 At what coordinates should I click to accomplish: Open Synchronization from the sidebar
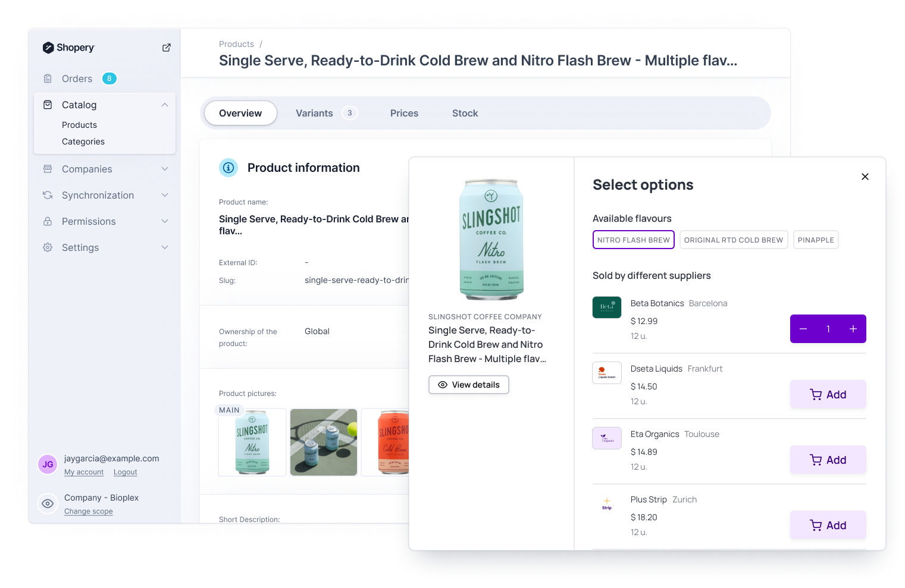[98, 195]
